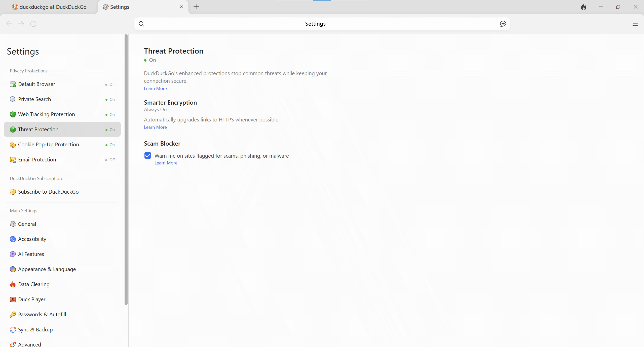Click the reload page icon
Screen dimensions: 644x347
pyautogui.click(x=33, y=24)
